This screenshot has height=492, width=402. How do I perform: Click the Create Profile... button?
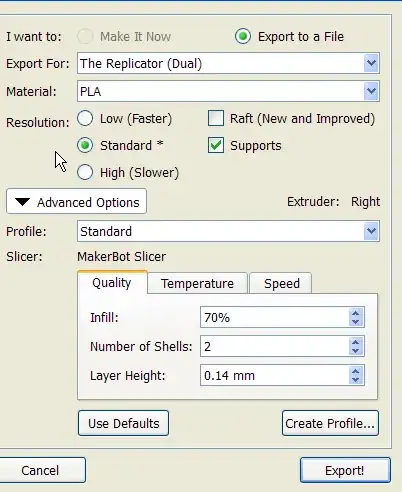(330, 423)
